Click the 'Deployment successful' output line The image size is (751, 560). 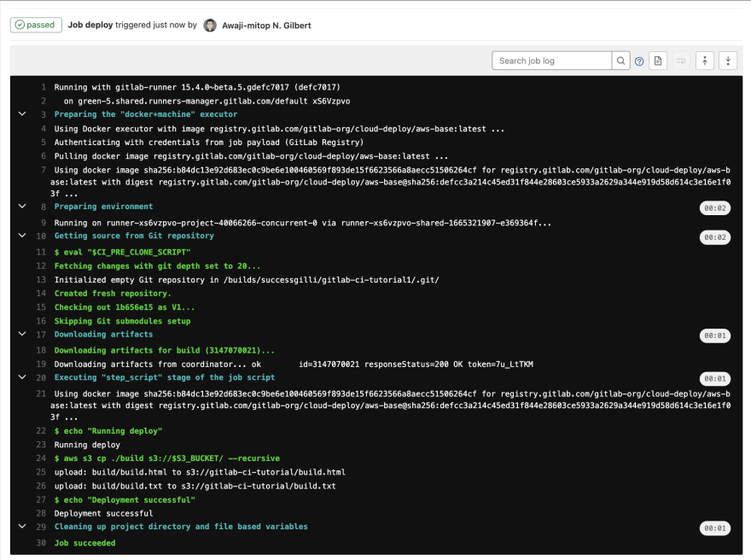pyautogui.click(x=103, y=514)
